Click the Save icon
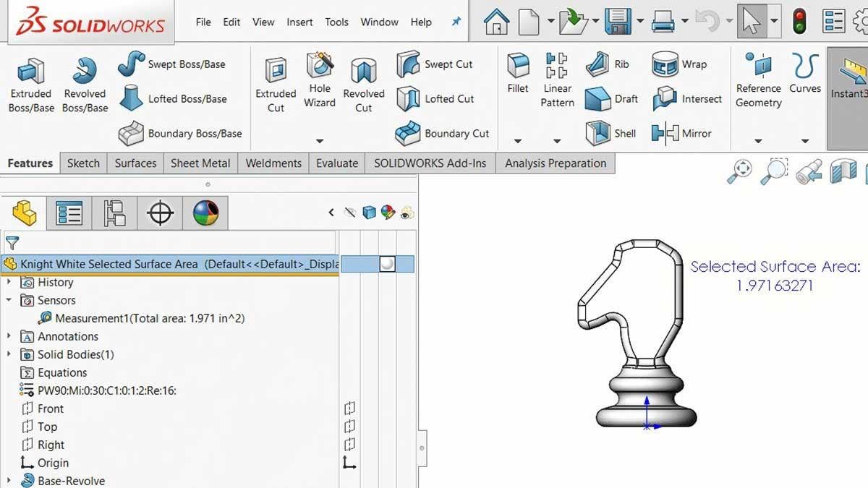This screenshot has height=488, width=868. (x=618, y=22)
